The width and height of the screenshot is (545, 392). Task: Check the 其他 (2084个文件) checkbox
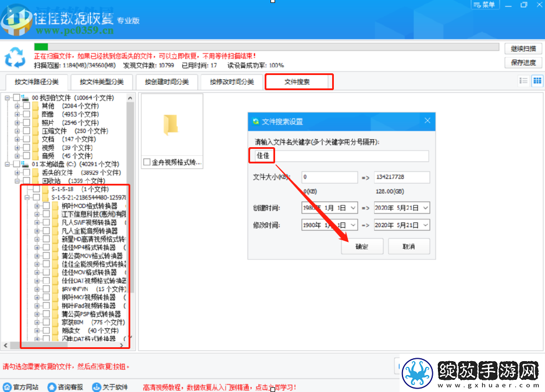tap(26, 106)
